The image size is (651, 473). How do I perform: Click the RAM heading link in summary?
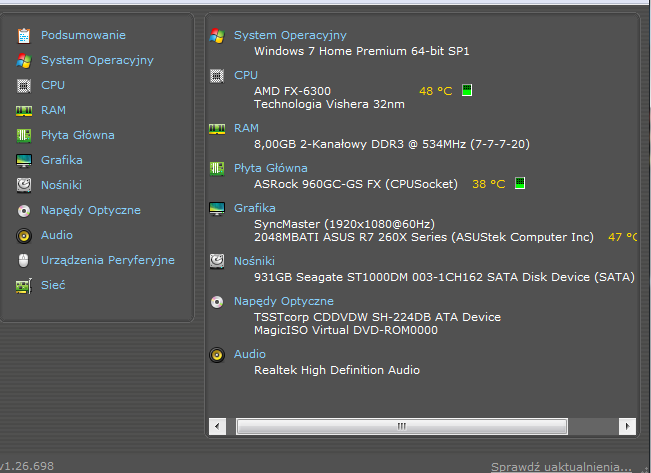[x=246, y=128]
